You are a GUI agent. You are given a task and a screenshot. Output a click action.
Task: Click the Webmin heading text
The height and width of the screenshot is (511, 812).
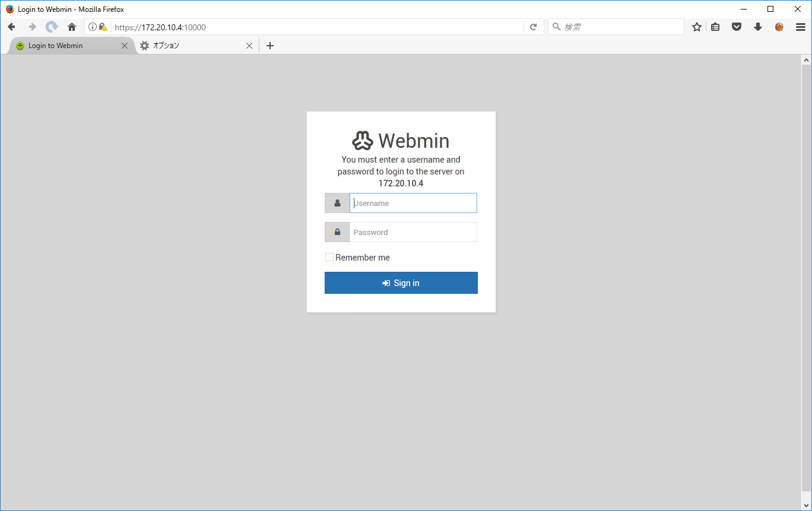click(x=414, y=141)
